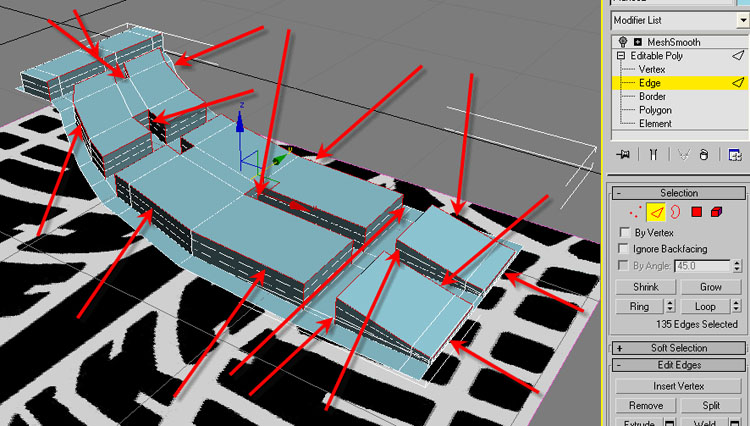
Task: Select Polygon in the modifier stack
Action: point(656,110)
